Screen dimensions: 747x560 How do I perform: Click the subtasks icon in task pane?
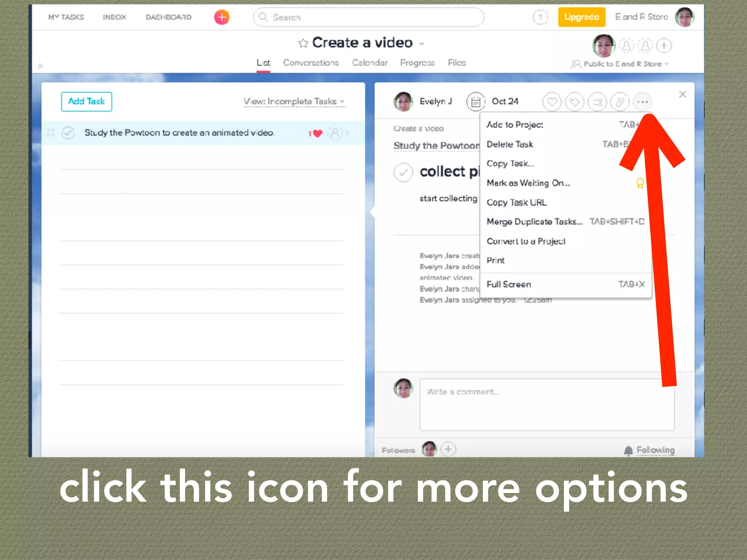pyautogui.click(x=597, y=102)
